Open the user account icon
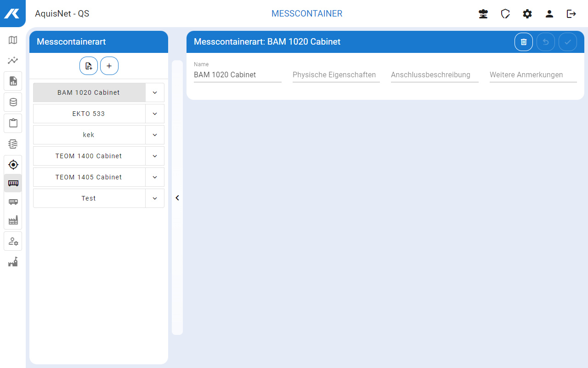 pos(549,14)
